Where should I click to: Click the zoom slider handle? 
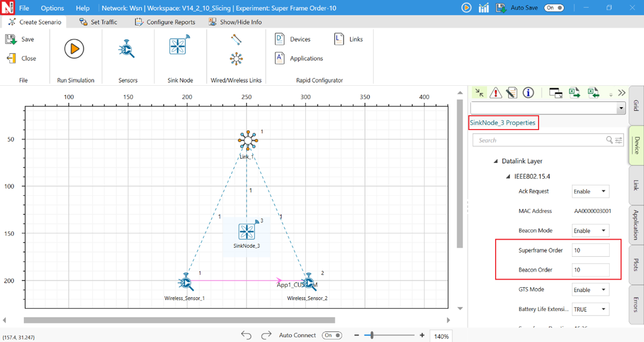[372, 336]
